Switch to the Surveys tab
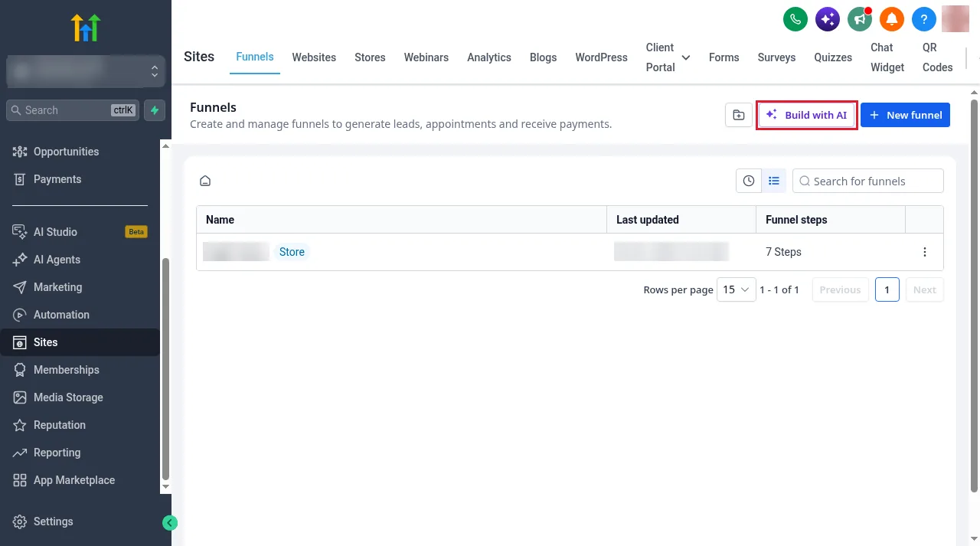Viewport: 980px width, 546px height. point(777,57)
